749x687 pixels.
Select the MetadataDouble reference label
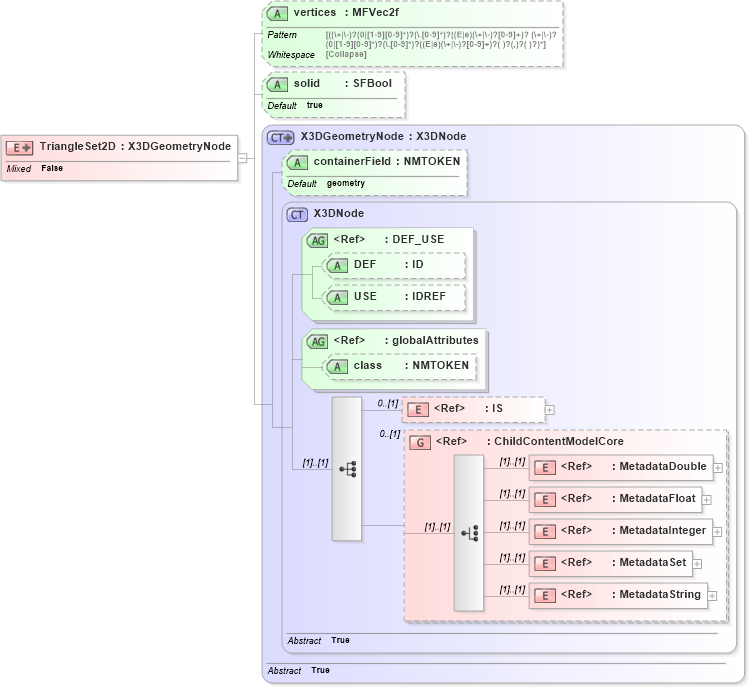[633, 466]
